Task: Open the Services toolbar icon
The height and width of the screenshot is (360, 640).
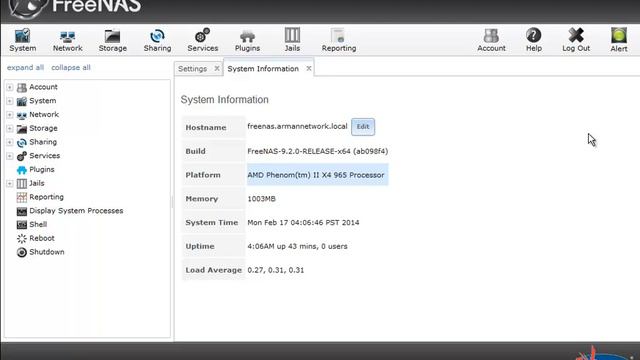Action: pos(202,40)
